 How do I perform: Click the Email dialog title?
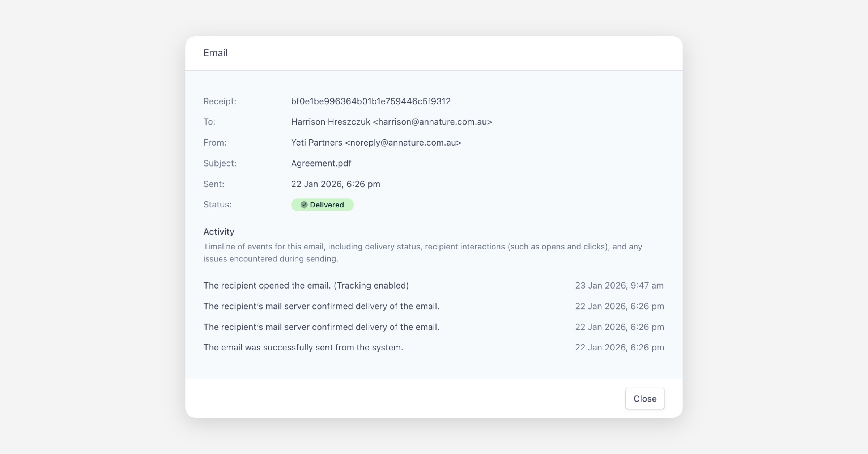tap(215, 53)
